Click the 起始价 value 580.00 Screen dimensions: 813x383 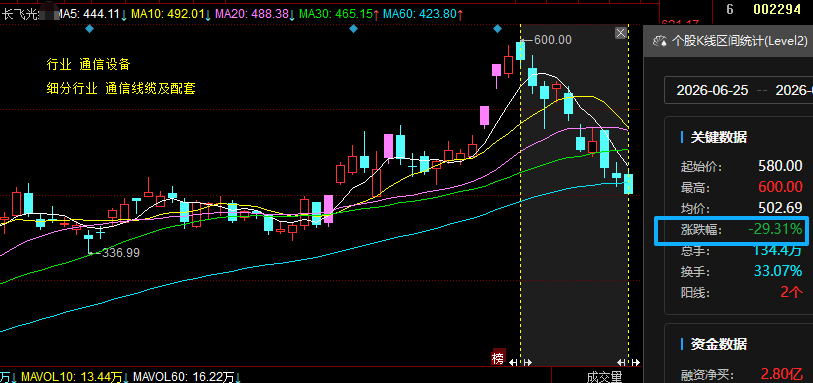coord(780,166)
